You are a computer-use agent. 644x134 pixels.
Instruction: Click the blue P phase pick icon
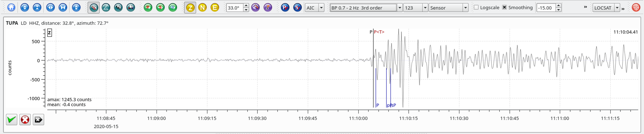[x=285, y=8]
